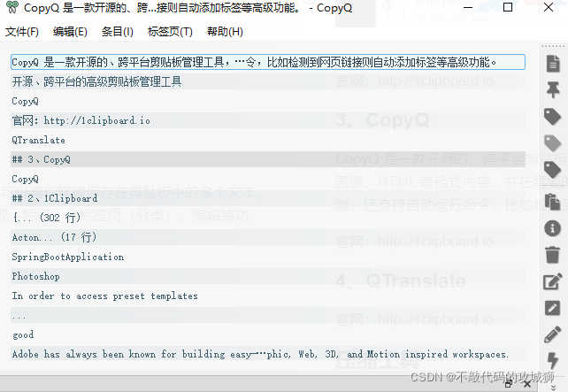Select the '## 2、1Clipboard' item

268,198
